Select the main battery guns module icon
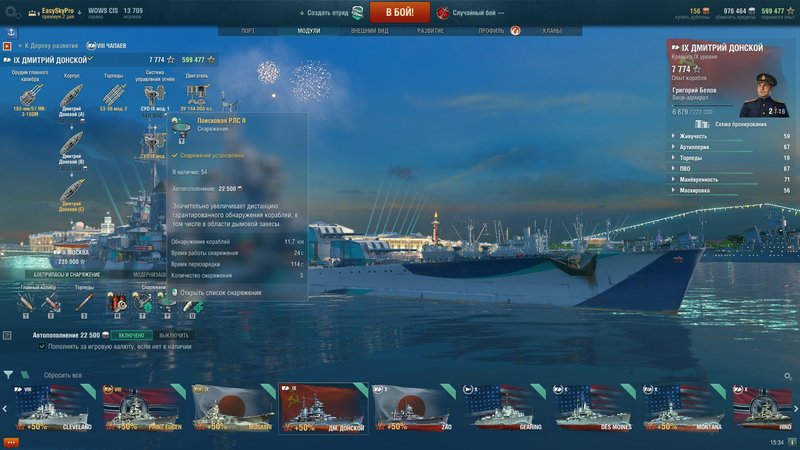The image size is (800, 450). (31, 95)
